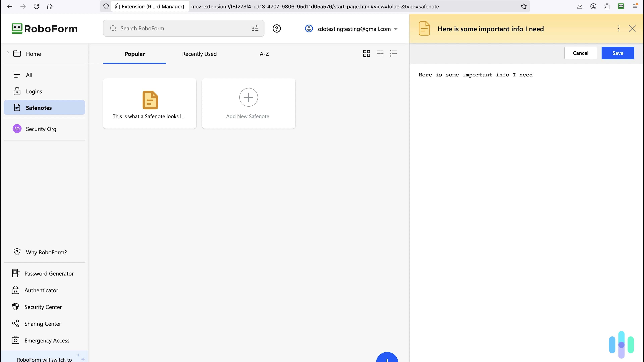Switch to the Recently Used tab
This screenshot has height=362, width=644.
[x=199, y=54]
